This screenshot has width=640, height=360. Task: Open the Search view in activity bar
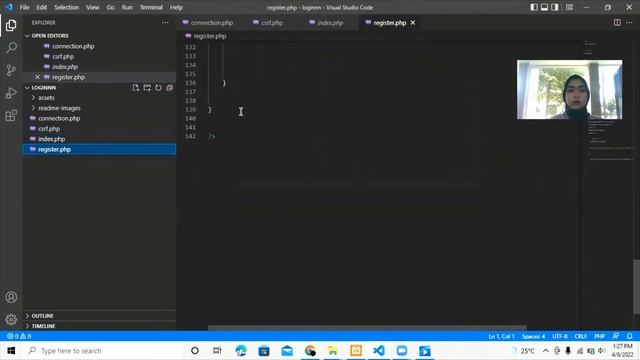click(11, 48)
